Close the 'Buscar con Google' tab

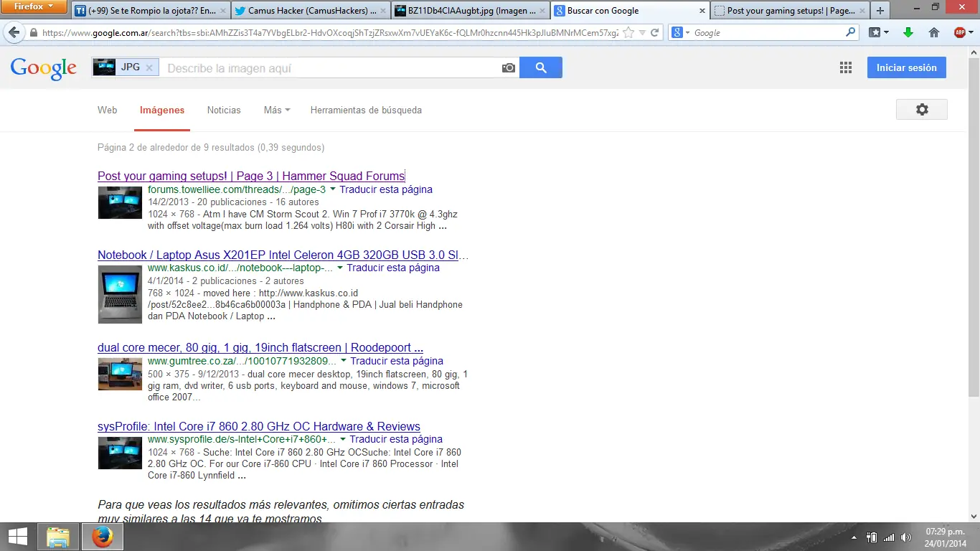coord(702,11)
